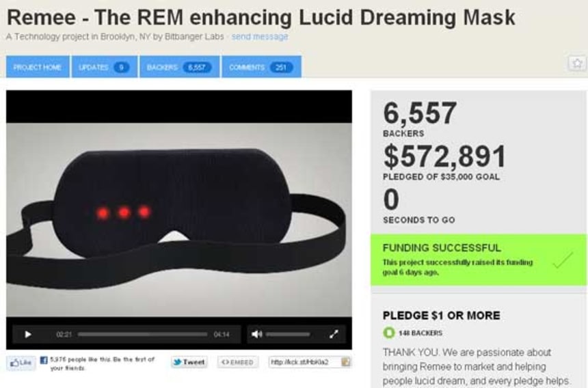Copy the short link with the clipboard icon
Screen dimensions: 588x388
tap(345, 362)
